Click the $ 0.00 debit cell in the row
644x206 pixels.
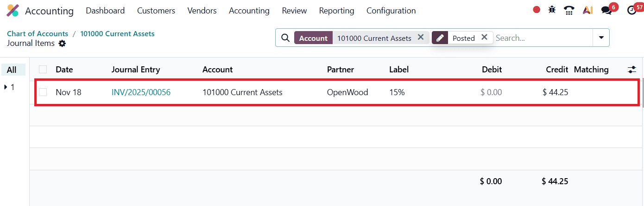click(x=491, y=92)
